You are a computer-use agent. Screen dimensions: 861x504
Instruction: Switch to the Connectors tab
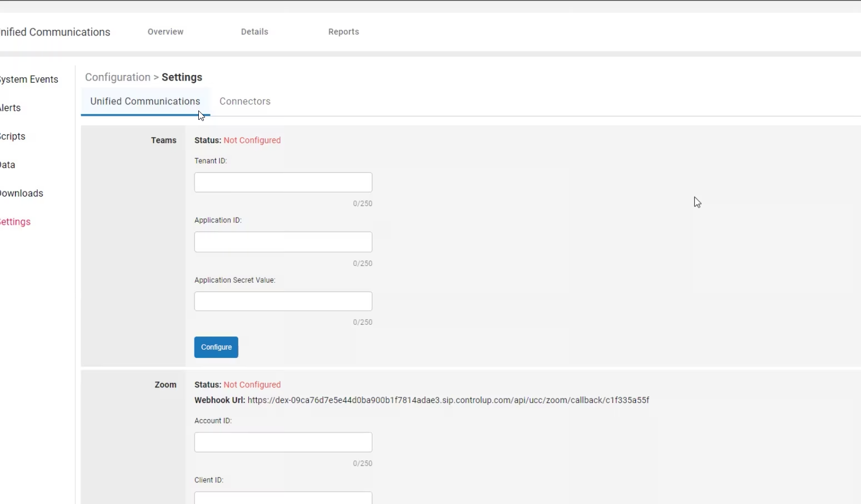[x=245, y=102]
